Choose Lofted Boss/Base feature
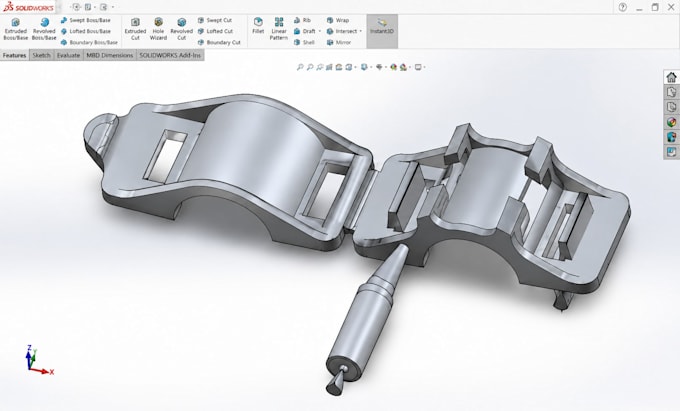This screenshot has height=411, width=680. (85, 31)
